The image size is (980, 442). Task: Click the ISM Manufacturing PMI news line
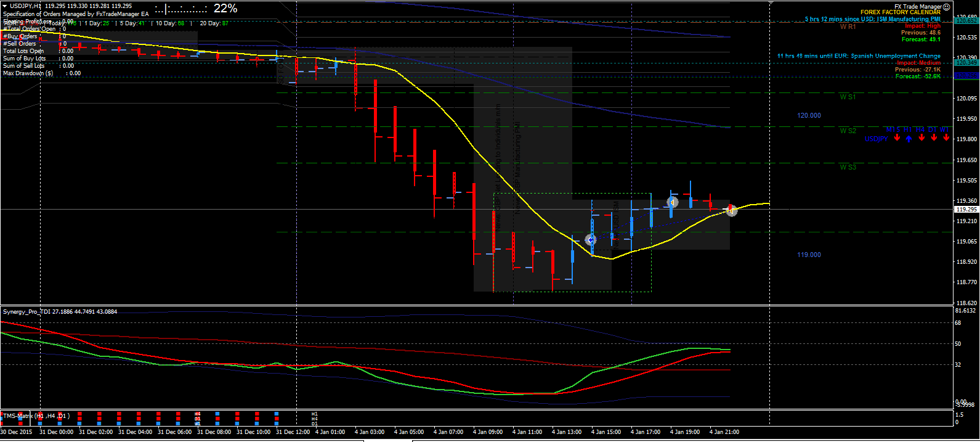pos(873,19)
